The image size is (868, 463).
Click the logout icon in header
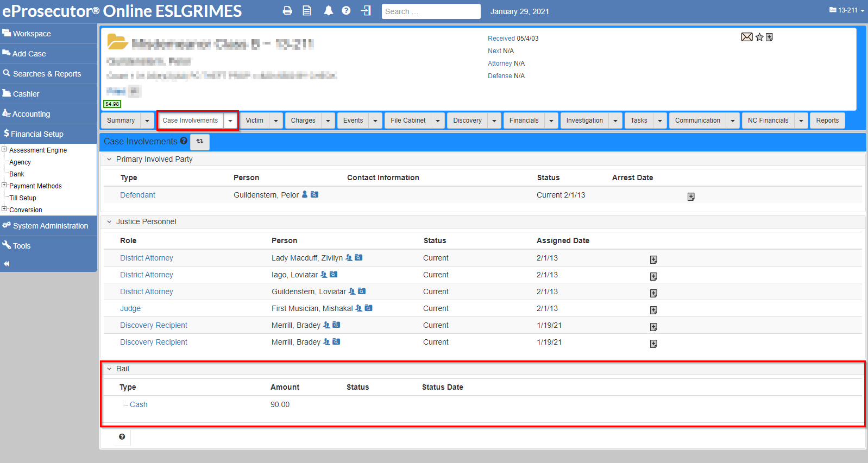pos(366,11)
